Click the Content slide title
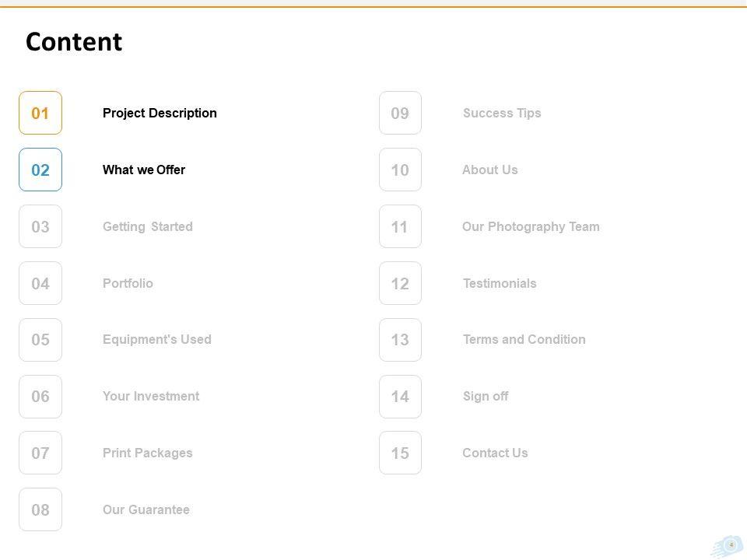This screenshot has height=560, width=747. (74, 41)
